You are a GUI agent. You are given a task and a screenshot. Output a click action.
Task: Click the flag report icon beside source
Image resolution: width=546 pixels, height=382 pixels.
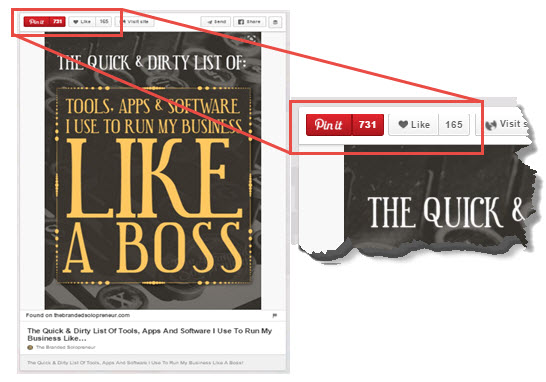[275, 315]
